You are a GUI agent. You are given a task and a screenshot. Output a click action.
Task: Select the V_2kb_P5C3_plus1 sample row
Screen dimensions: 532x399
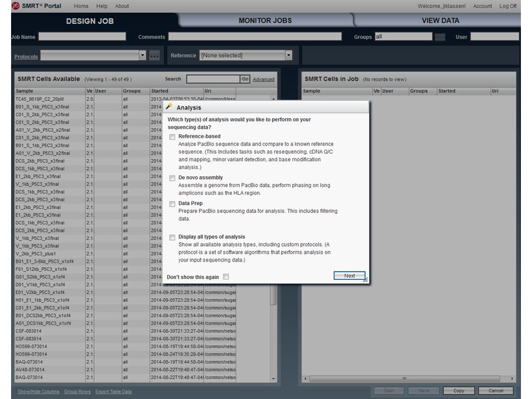pos(88,254)
